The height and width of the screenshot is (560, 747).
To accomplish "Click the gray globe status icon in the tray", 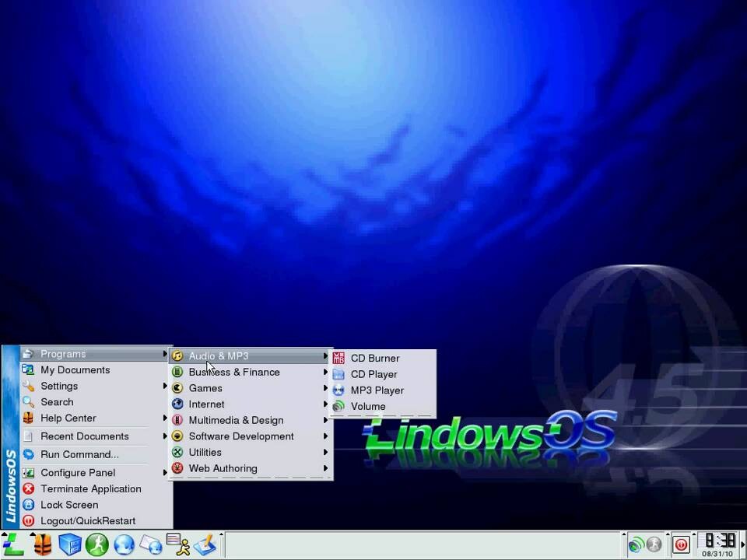I will coord(654,545).
